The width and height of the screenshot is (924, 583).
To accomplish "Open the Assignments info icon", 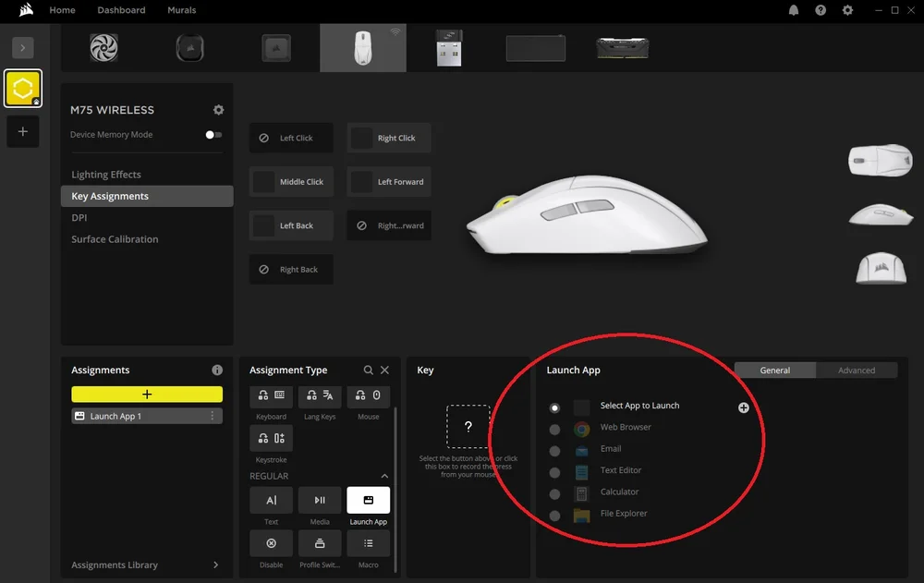I will [217, 370].
